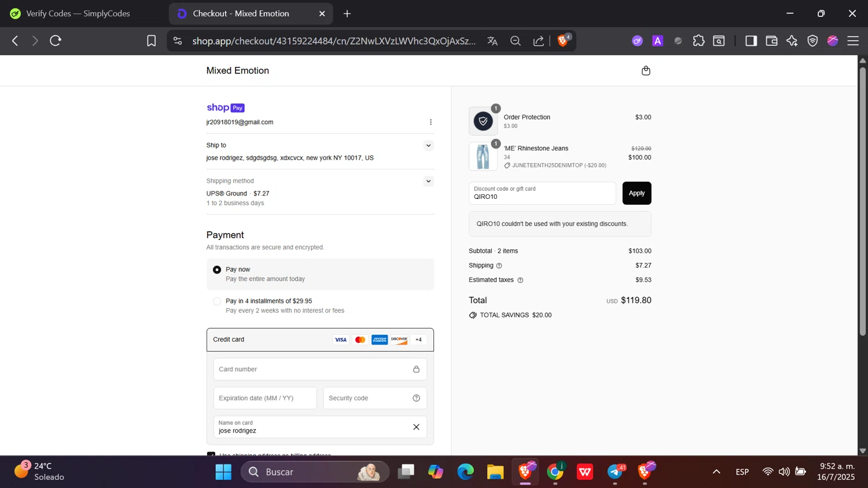
Task: Show the four additional card brands
Action: tap(418, 339)
